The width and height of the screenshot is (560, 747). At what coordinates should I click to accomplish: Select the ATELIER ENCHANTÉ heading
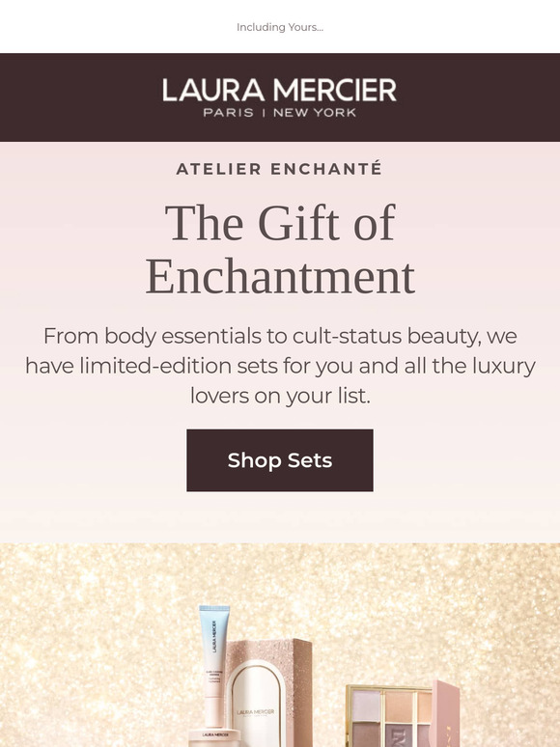(280, 169)
